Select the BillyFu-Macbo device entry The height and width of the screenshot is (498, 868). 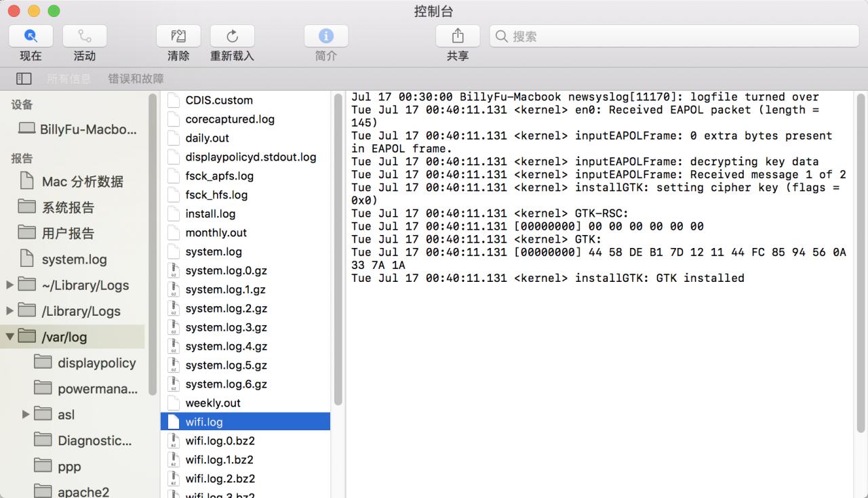pos(85,129)
